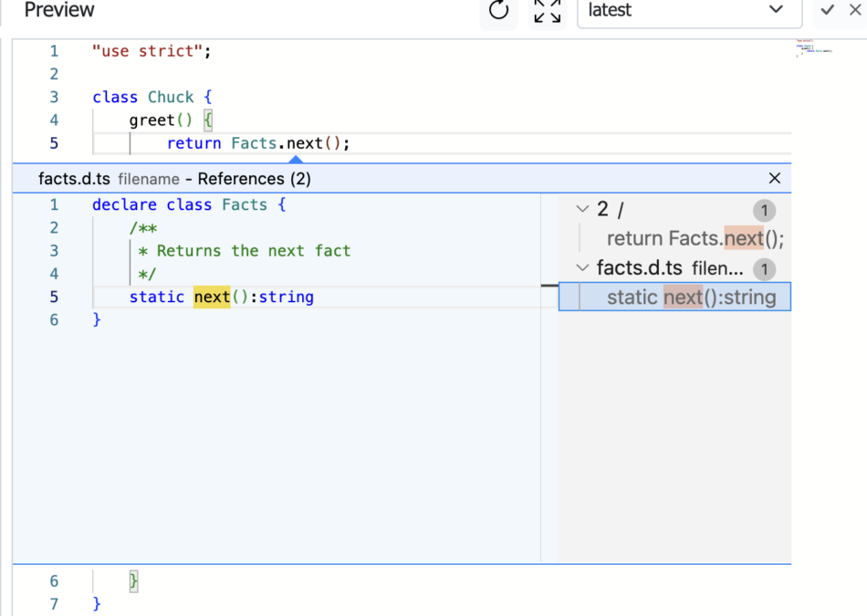Screen dimensions: 867x616
Task: Click the sash between peek editor and list
Action: point(541,378)
